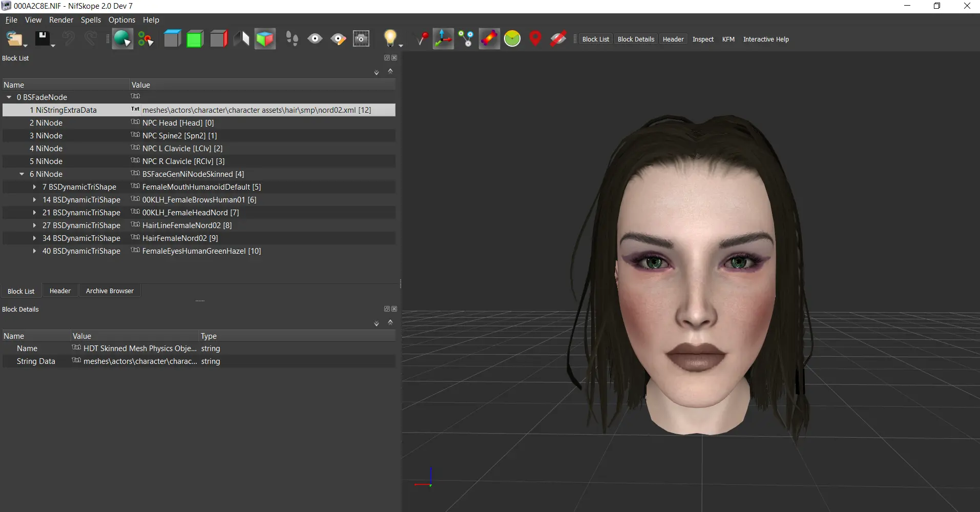Open the File menu
The image size is (980, 512).
pyautogui.click(x=11, y=20)
